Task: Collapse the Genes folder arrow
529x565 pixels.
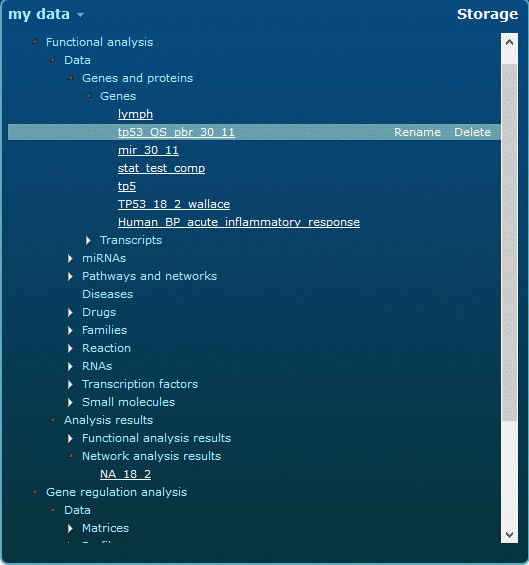Action: 89,96
